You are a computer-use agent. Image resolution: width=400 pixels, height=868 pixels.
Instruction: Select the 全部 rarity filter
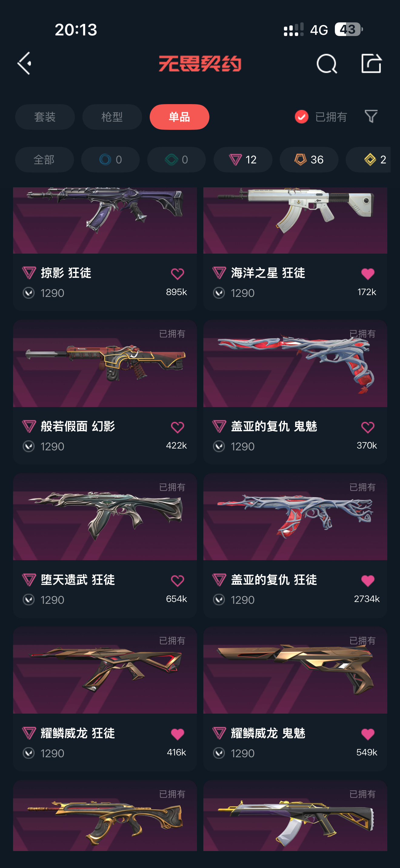(x=45, y=159)
